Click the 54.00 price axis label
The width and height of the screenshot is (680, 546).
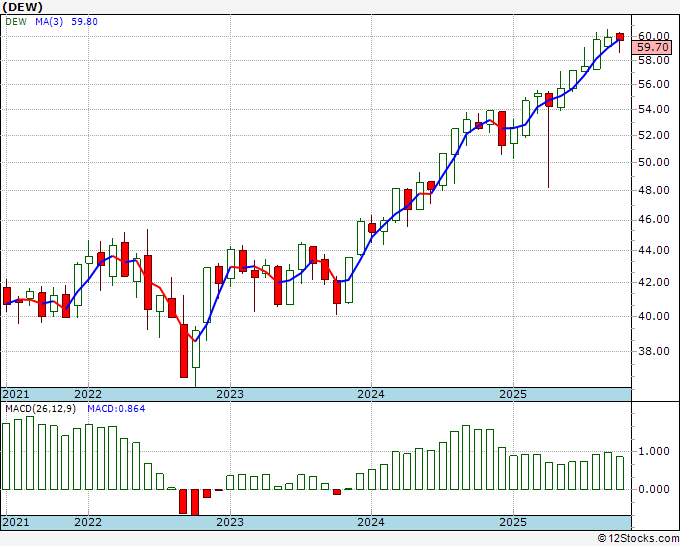pyautogui.click(x=654, y=109)
